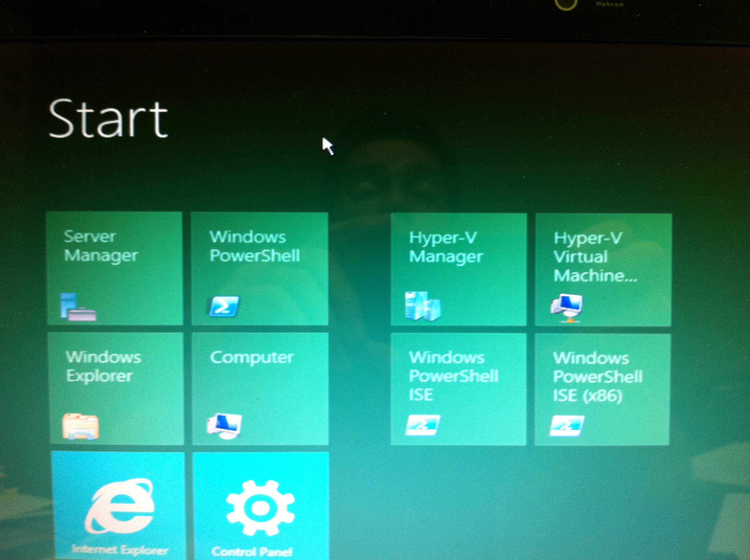Click the 'Internet Explorer' caption text
Screen dimensions: 750x560
[120, 550]
